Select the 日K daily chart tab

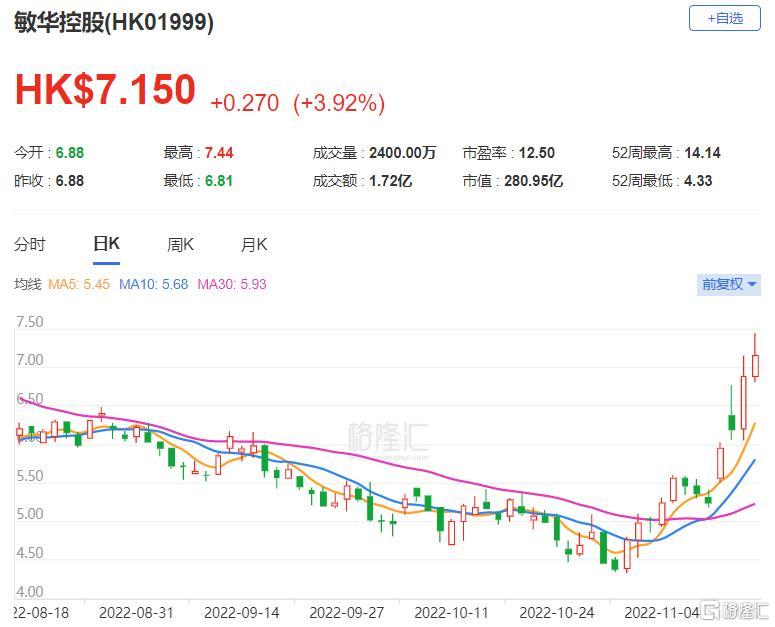coord(106,244)
